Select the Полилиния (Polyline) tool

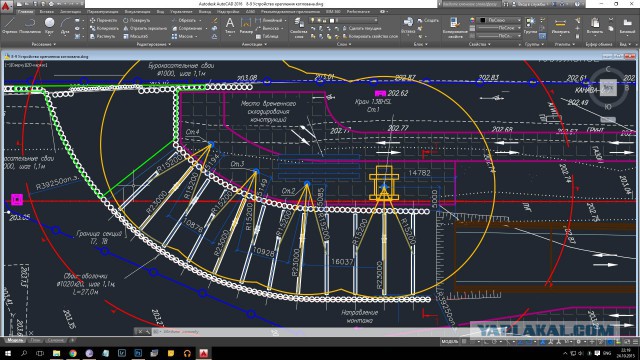30,26
